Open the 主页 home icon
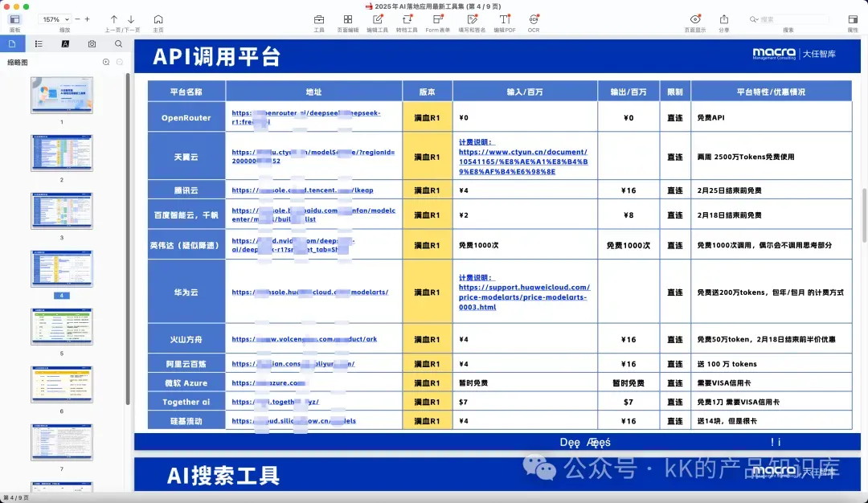This screenshot has width=868, height=503. point(158,19)
